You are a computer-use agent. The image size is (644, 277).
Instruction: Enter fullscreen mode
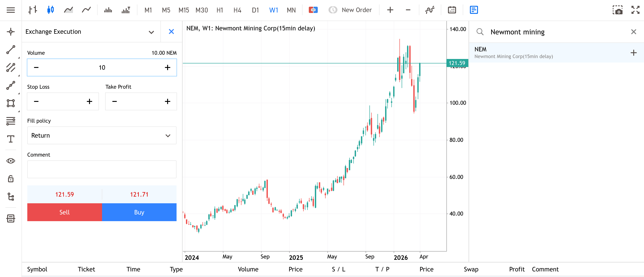(x=635, y=10)
